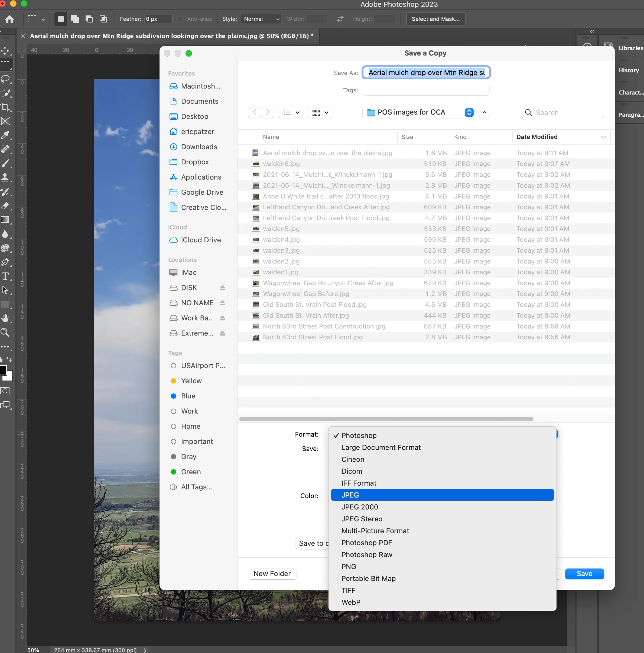Select the Eyedropper tool
This screenshot has height=653, width=644.
click(x=5, y=135)
